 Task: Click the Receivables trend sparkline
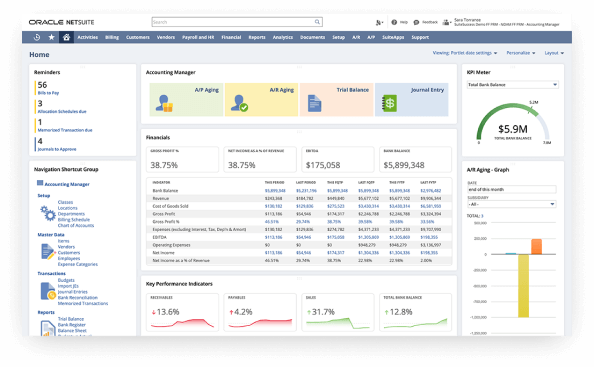point(182,323)
